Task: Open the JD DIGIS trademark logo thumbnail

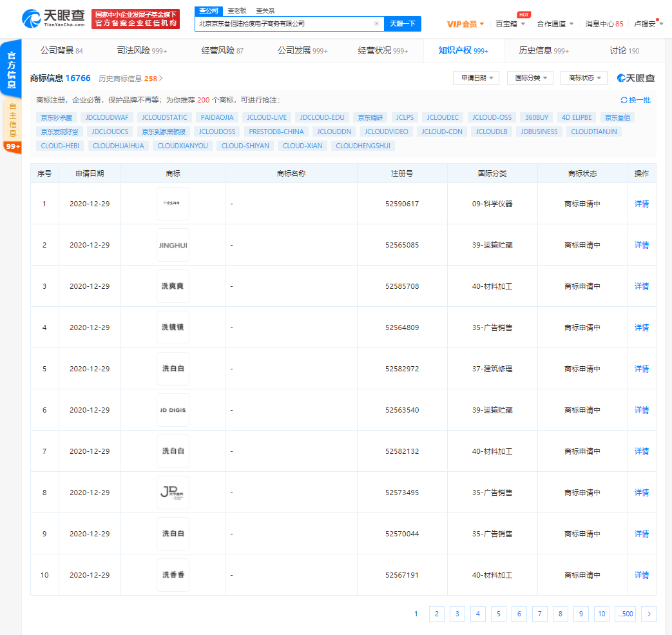Action: [x=173, y=410]
